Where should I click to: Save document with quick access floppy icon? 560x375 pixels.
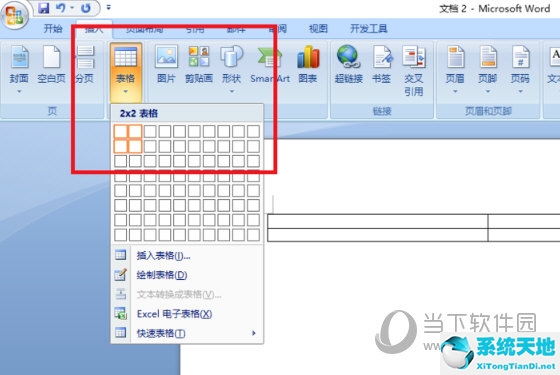coord(44,8)
